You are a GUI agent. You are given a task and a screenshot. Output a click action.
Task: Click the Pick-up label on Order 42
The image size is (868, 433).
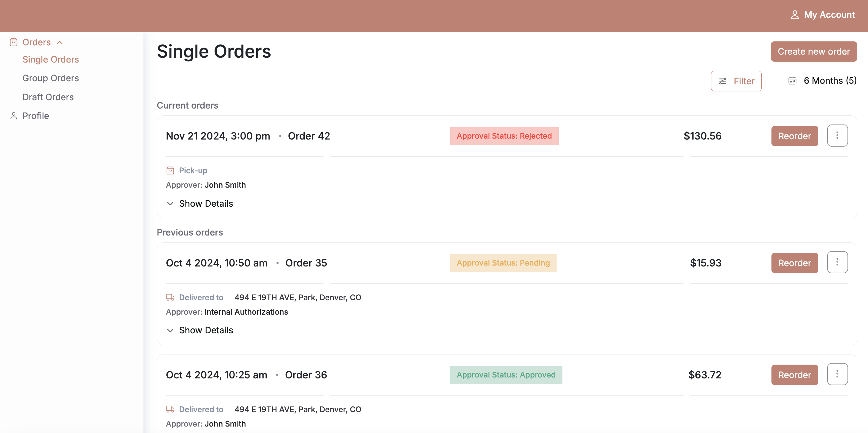point(193,170)
